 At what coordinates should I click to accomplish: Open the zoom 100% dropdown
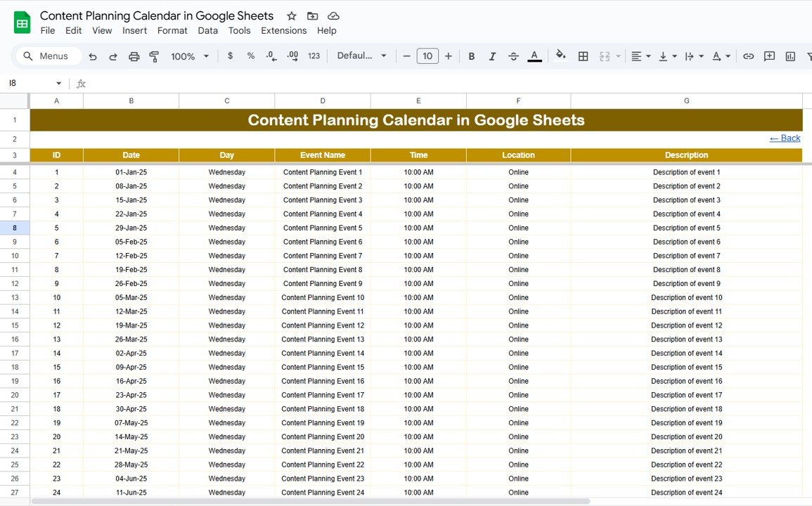coord(190,56)
